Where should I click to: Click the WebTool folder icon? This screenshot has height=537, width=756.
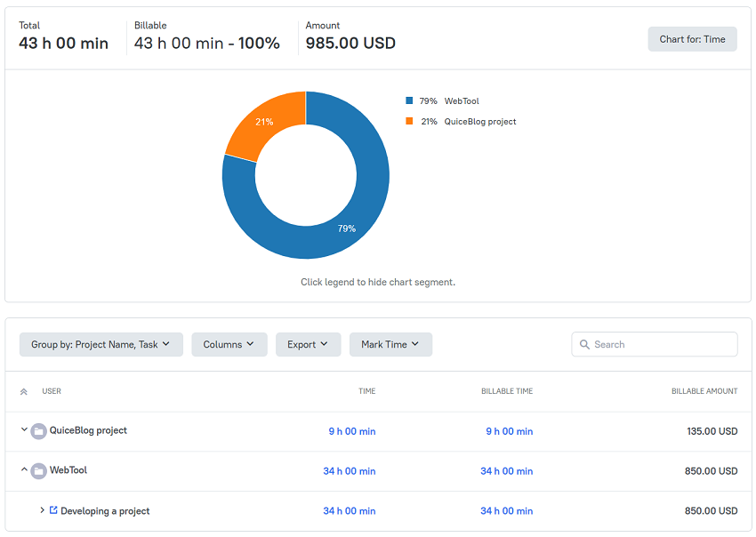[x=38, y=471]
